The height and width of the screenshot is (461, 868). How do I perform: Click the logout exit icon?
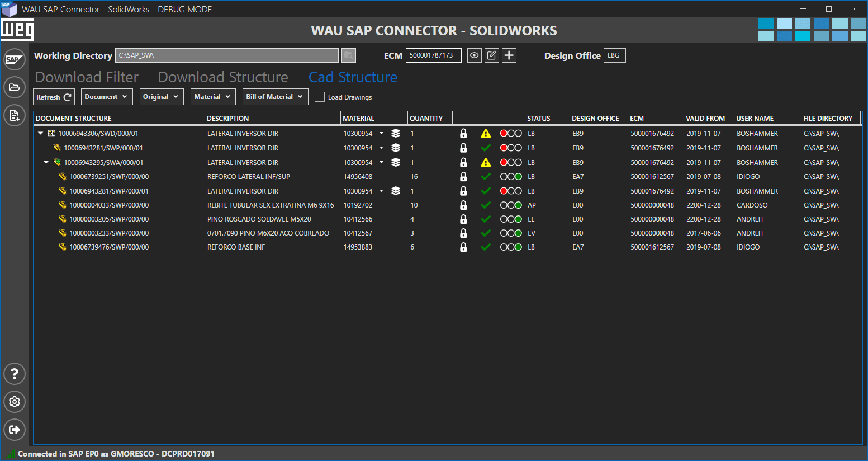coord(15,430)
